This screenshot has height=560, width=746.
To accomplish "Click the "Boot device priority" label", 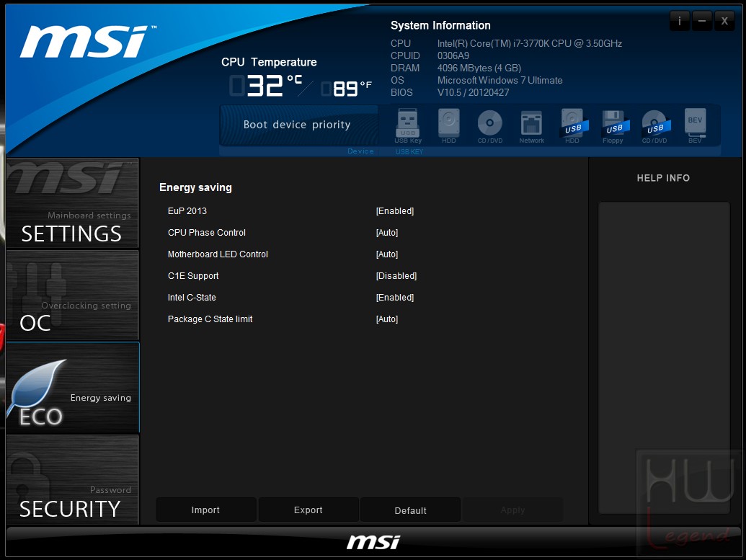I will click(297, 125).
